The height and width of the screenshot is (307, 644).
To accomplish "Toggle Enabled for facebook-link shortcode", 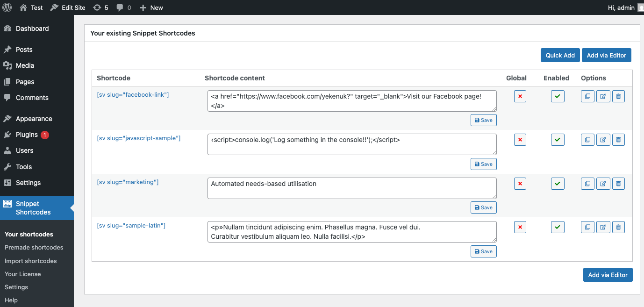I will (x=558, y=96).
